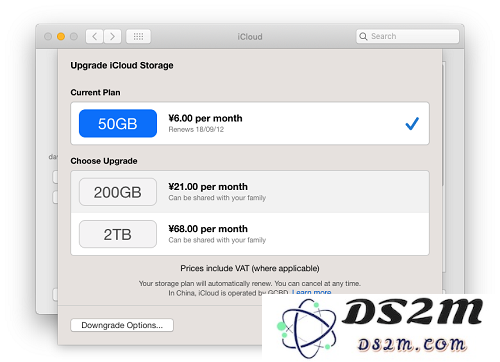Screen dimensions: 500x362
Task: Follow the Learn more link
Action: tap(311, 292)
